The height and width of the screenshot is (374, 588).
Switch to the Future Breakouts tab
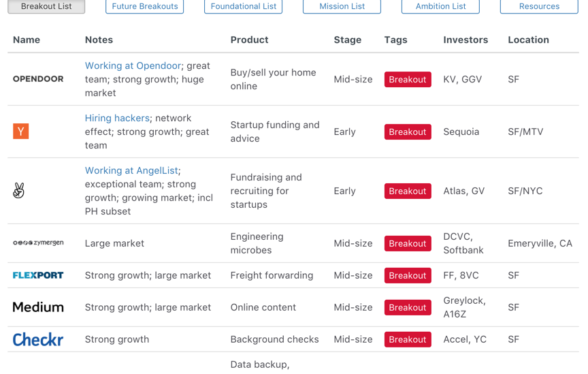(x=145, y=7)
